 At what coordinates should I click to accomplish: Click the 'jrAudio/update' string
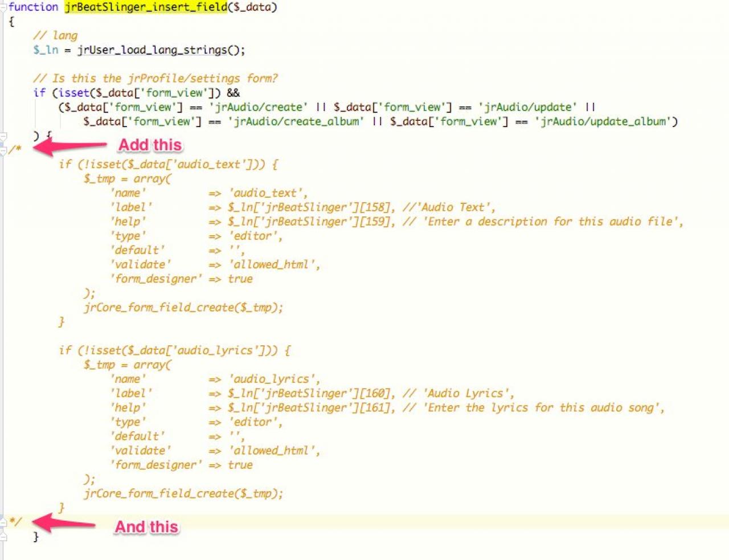[x=528, y=107]
